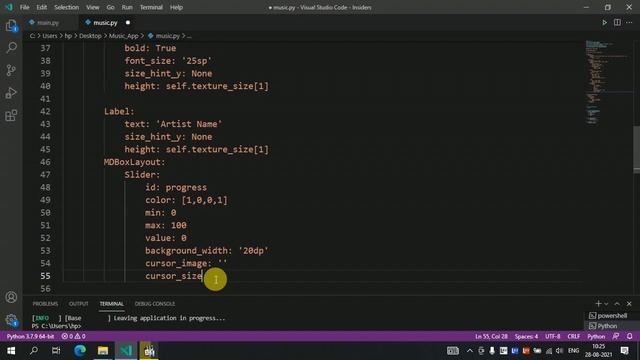Open the Explorer view in activity bar
Viewport: 640px width, 360px height.
coord(11,26)
